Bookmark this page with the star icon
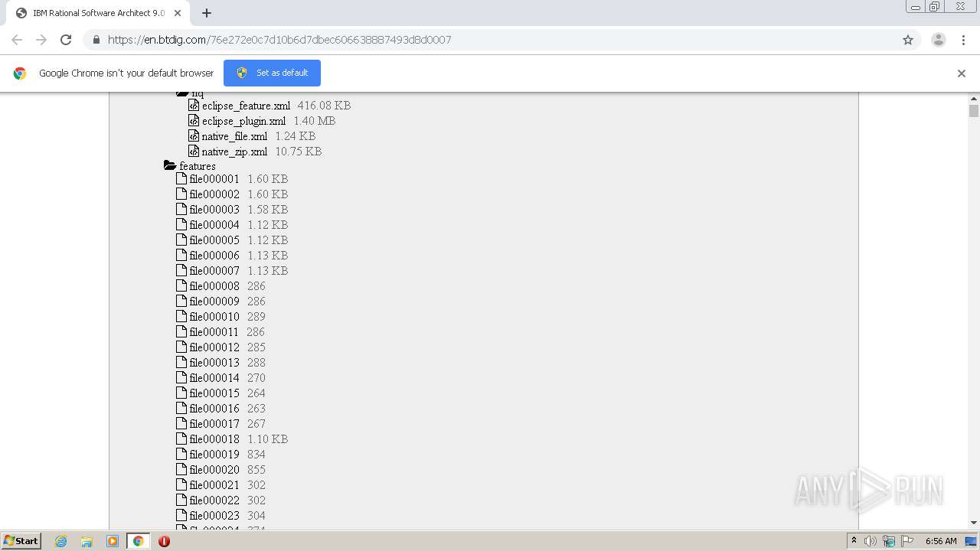The height and width of the screenshot is (551, 980). (908, 40)
